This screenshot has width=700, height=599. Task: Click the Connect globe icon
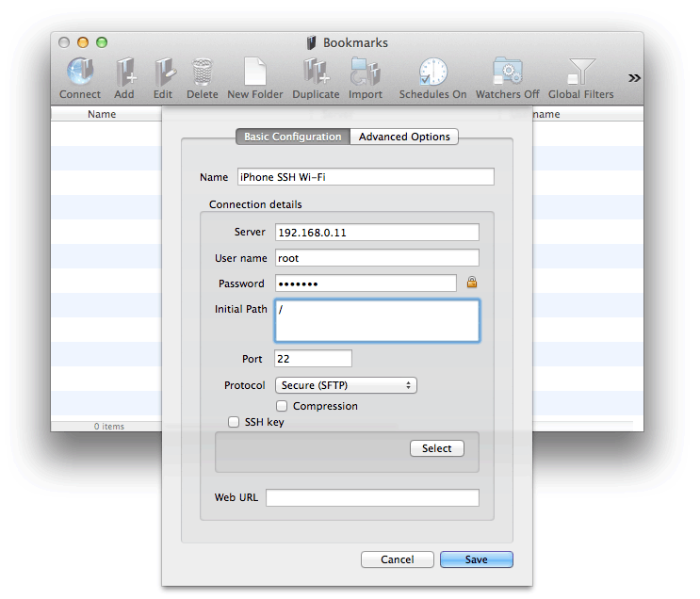[x=80, y=73]
